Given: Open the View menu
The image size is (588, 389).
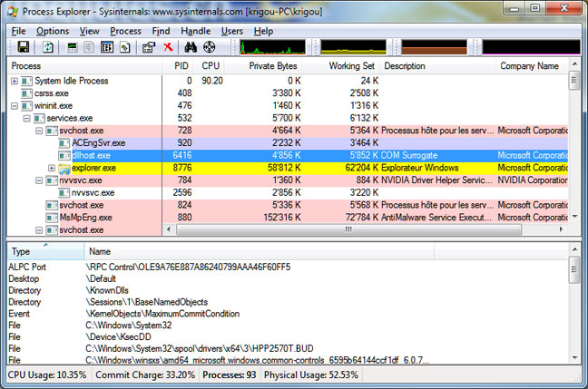Looking at the screenshot, I should point(89,31).
